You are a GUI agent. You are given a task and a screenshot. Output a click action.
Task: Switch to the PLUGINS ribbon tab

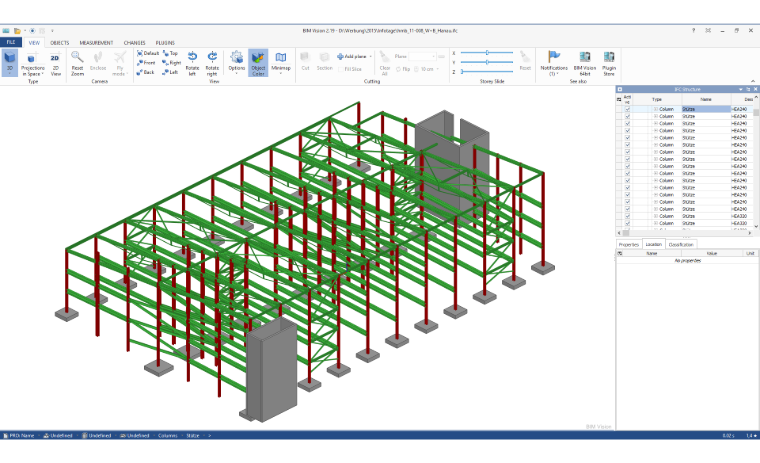point(165,43)
